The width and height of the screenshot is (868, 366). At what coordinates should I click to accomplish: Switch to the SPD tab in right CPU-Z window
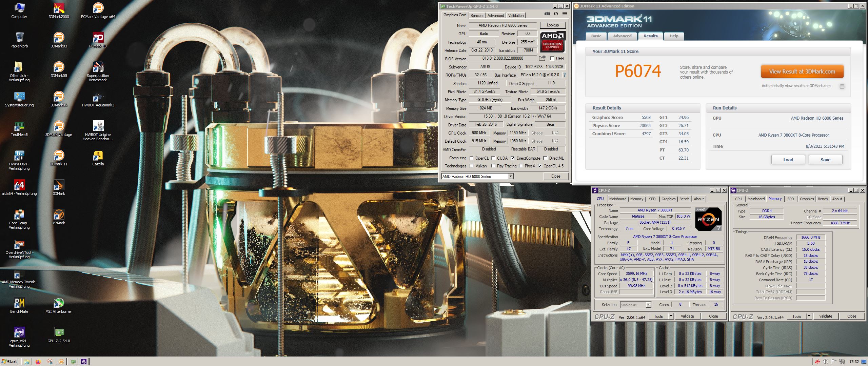[790, 199]
